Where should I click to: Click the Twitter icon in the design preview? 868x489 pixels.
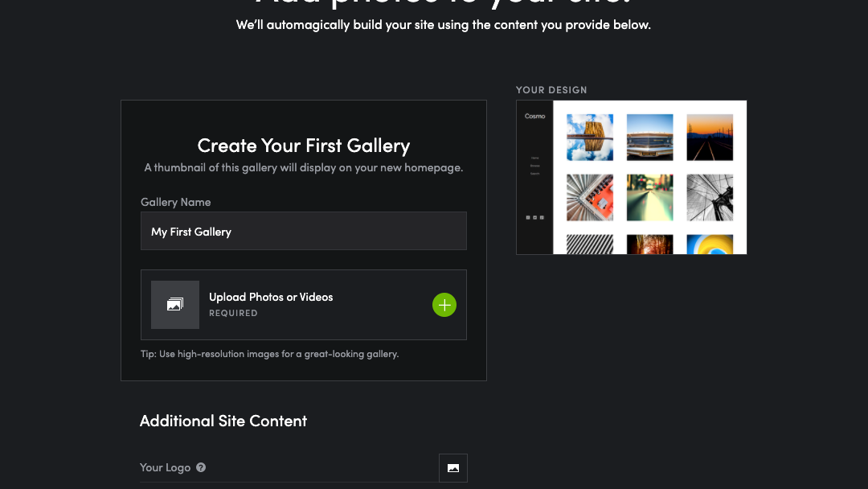point(535,217)
